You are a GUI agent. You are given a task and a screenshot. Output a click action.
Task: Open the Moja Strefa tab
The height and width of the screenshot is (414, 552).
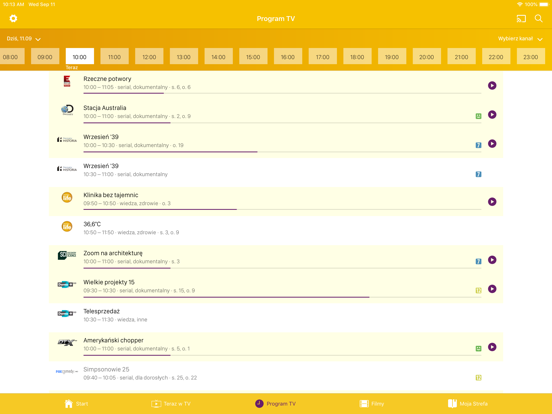coord(468,404)
